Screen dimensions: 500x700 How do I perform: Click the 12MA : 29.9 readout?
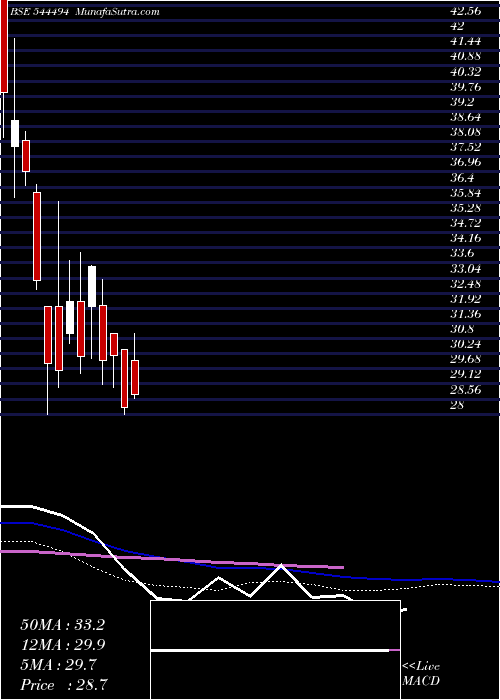click(62, 645)
